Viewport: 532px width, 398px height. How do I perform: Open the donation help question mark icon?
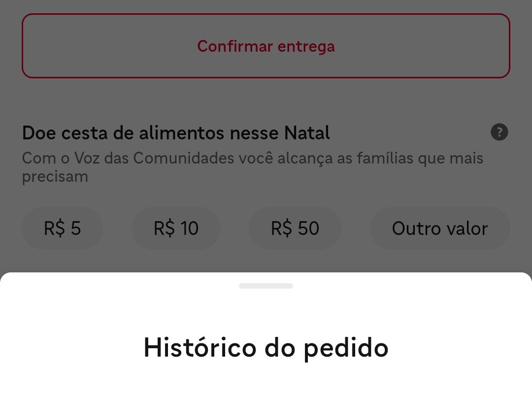(499, 133)
